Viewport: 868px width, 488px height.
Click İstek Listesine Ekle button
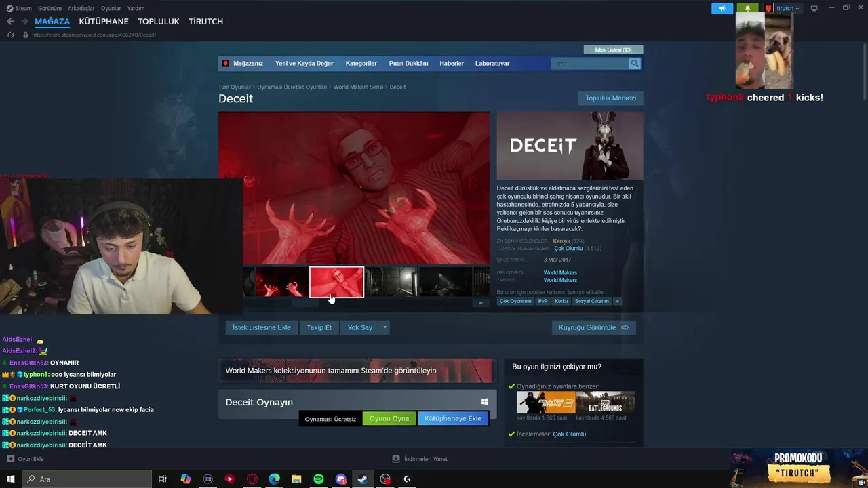pyautogui.click(x=262, y=327)
